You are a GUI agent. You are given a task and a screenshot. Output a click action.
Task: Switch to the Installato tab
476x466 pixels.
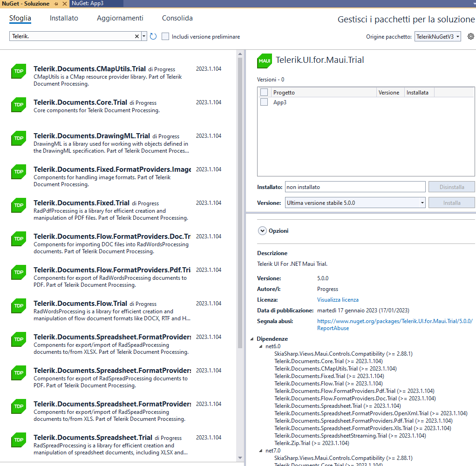64,18
